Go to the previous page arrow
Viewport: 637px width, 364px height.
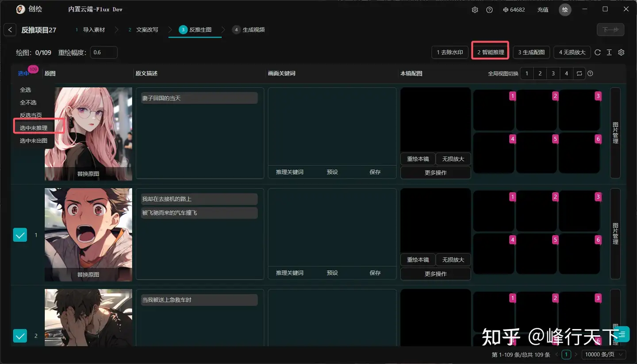556,354
